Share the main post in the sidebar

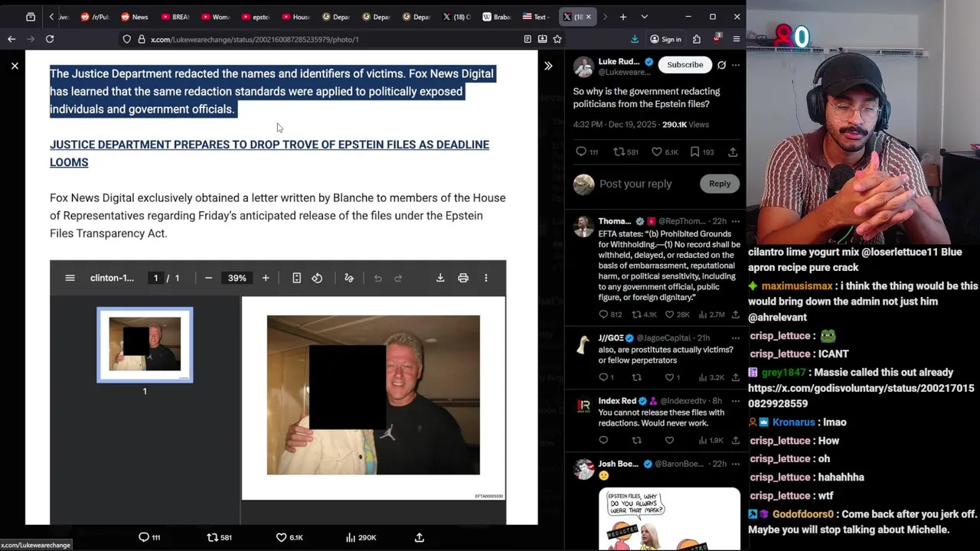click(733, 152)
